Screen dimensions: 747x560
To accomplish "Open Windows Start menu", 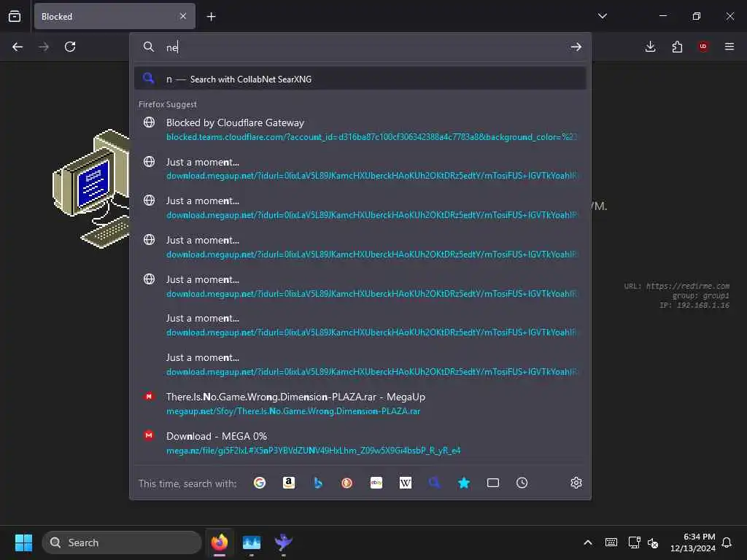I will click(x=23, y=542).
